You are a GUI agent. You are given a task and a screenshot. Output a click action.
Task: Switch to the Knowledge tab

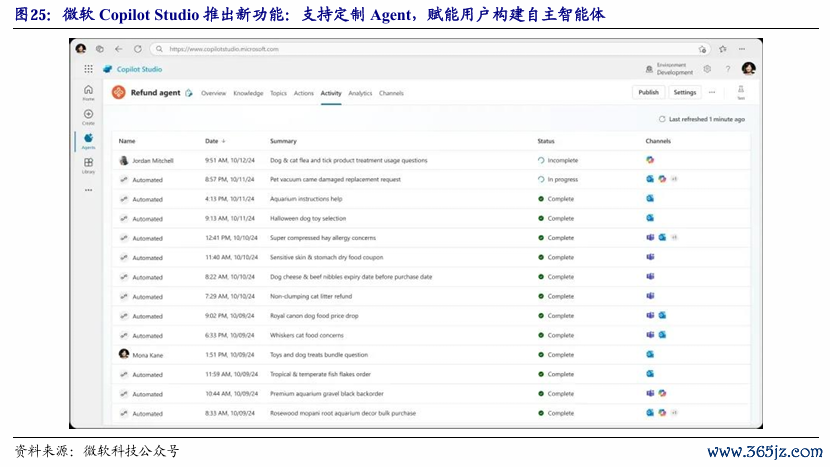(248, 93)
